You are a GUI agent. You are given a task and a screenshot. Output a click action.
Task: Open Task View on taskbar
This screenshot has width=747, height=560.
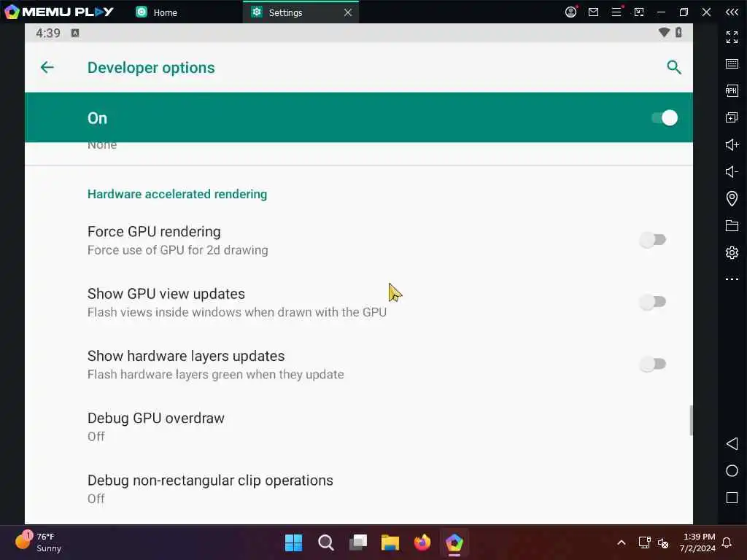point(358,542)
